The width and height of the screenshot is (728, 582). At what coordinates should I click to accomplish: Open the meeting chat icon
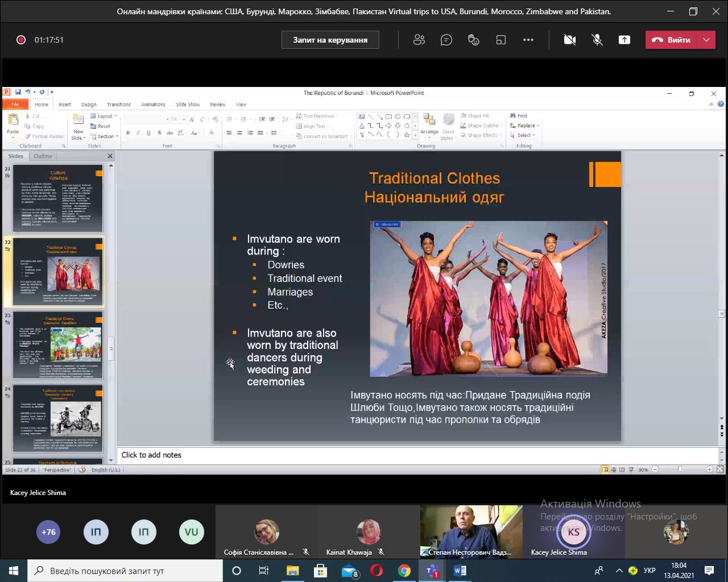[446, 40]
